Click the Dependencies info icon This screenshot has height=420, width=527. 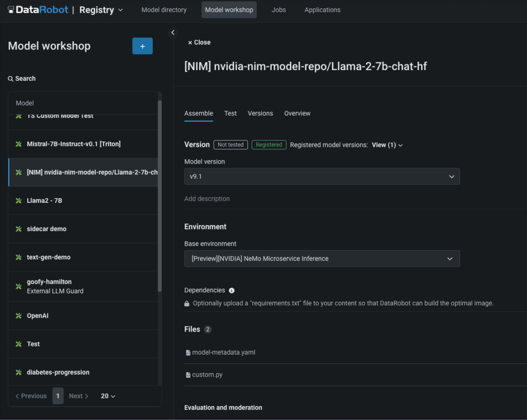(232, 290)
